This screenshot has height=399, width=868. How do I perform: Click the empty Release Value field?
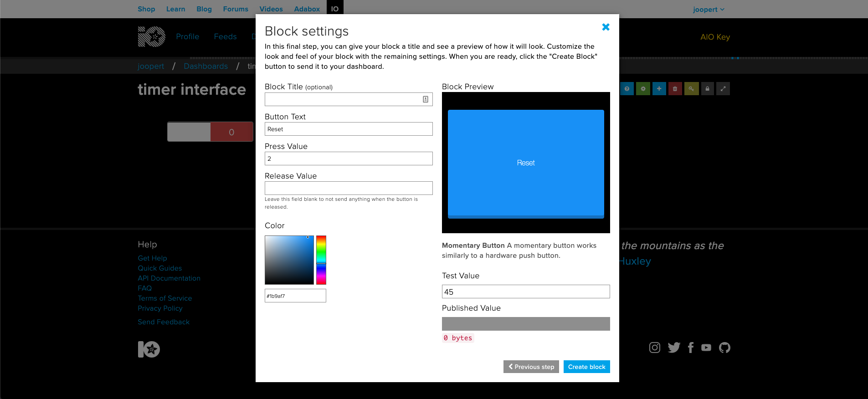pyautogui.click(x=349, y=188)
